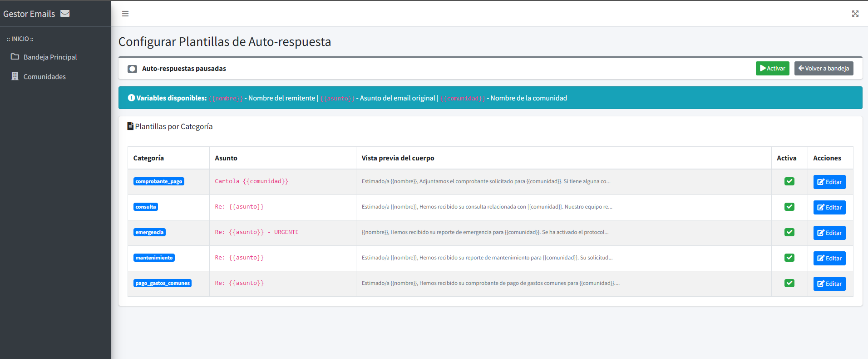
Task: Click the {{comunidad}} variable in banner
Action: [463, 98]
